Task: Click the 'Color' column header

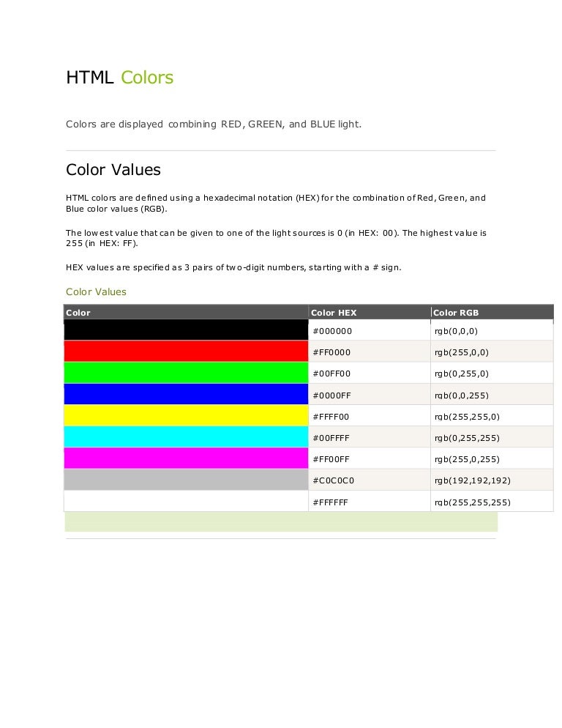Action: pyautogui.click(x=79, y=313)
